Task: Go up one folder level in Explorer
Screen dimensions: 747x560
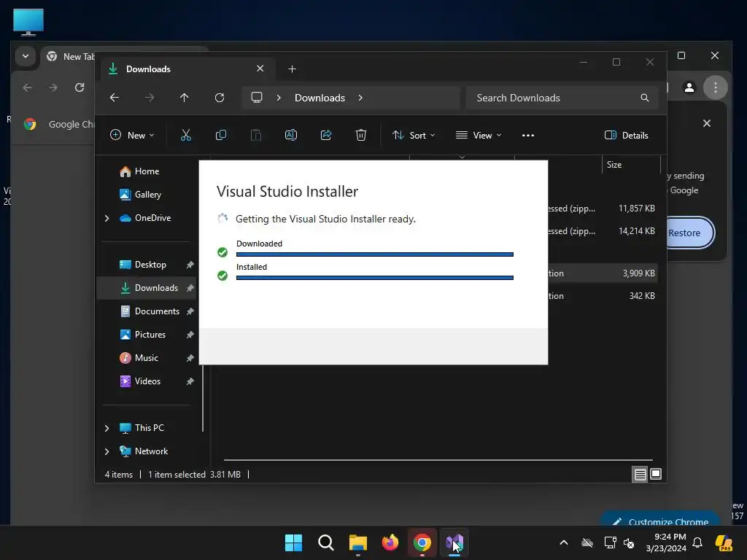Action: (x=185, y=98)
